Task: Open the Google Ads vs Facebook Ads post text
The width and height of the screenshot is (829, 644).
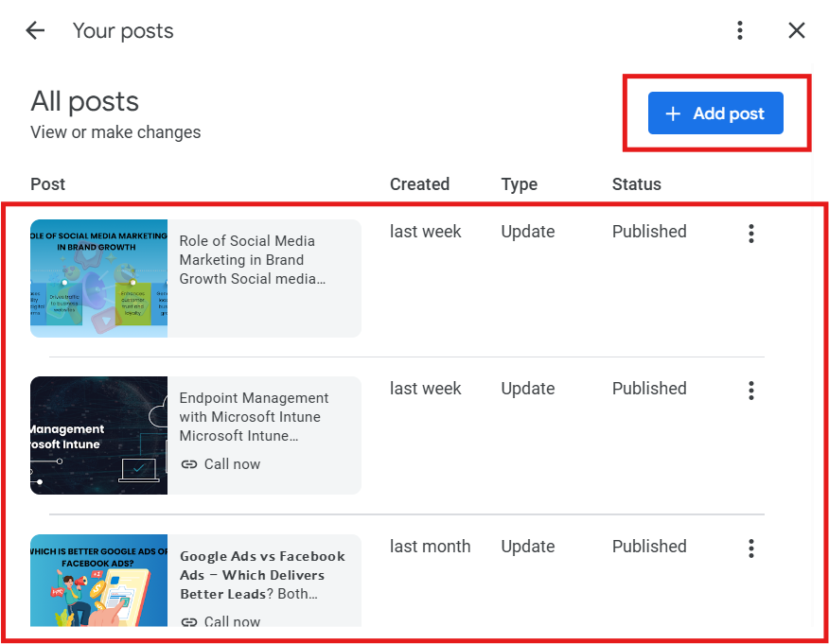Action: coord(262,575)
